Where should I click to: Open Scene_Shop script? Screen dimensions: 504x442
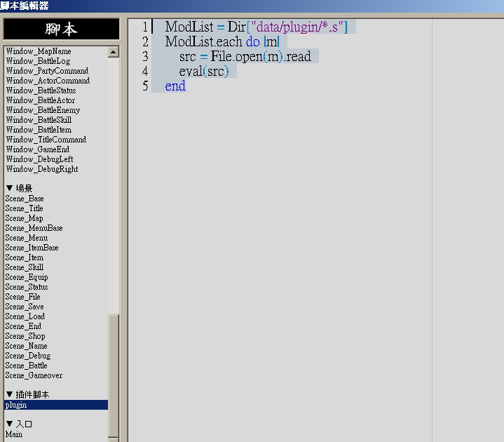25,336
